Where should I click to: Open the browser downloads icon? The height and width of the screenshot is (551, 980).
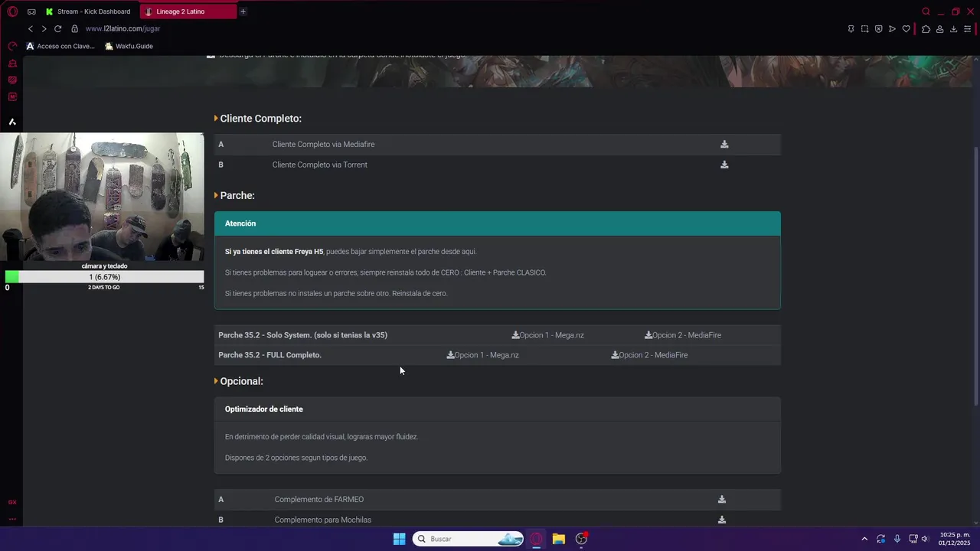[x=953, y=29]
